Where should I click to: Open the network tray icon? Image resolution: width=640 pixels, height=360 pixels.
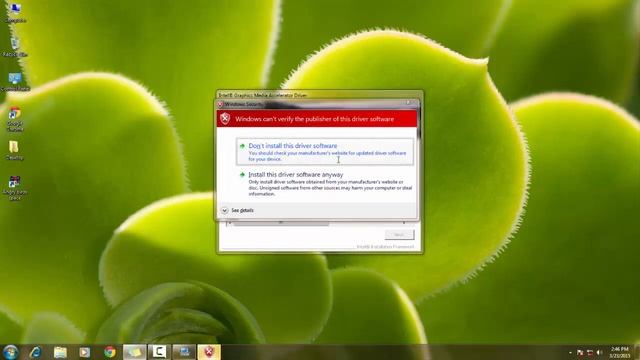590,353
